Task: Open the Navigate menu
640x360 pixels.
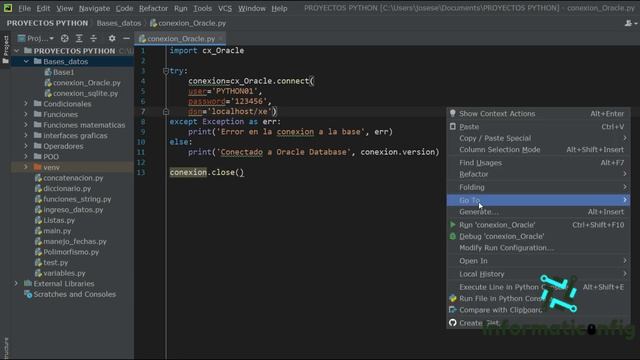Action: 94,8
